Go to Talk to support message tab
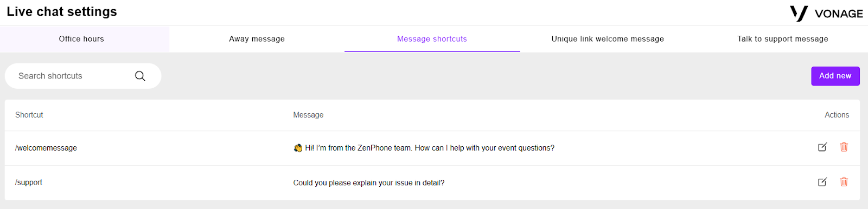This screenshot has width=868, height=209. (782, 39)
